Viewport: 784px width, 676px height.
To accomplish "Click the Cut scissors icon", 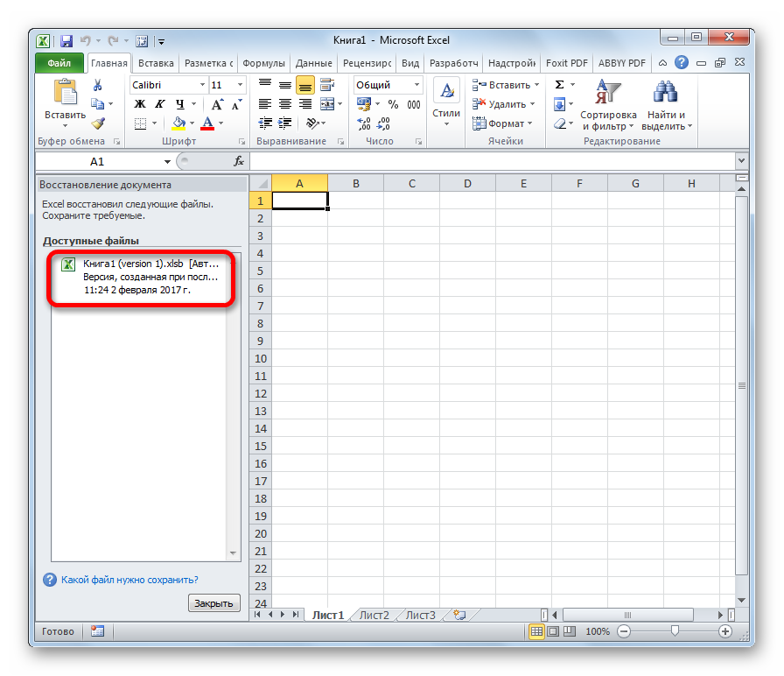I will coord(97,85).
